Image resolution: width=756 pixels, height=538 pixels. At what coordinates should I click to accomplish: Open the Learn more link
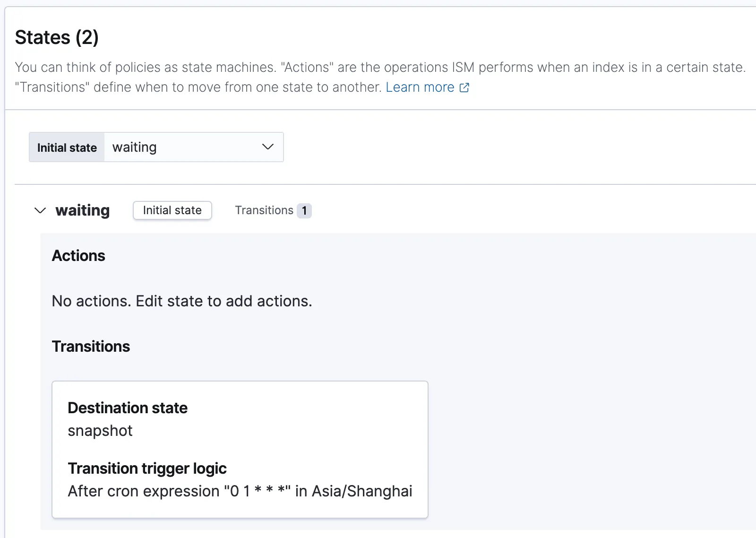(420, 87)
